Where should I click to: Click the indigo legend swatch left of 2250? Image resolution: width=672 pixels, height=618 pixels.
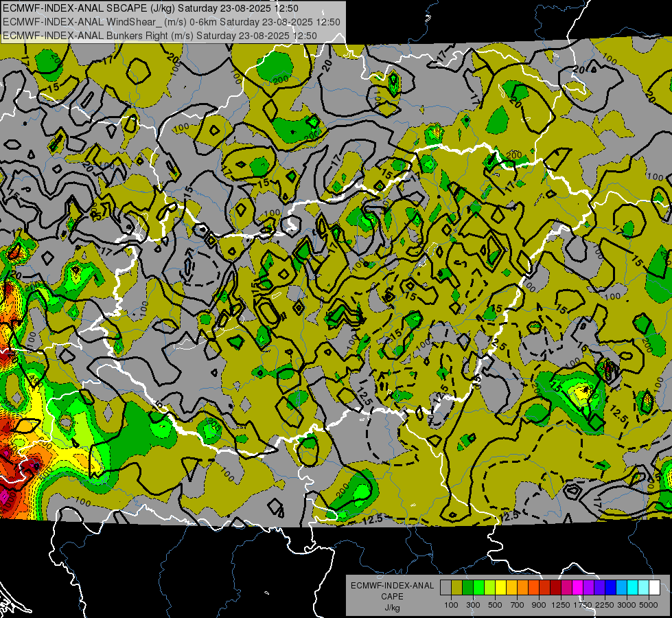click(x=599, y=588)
